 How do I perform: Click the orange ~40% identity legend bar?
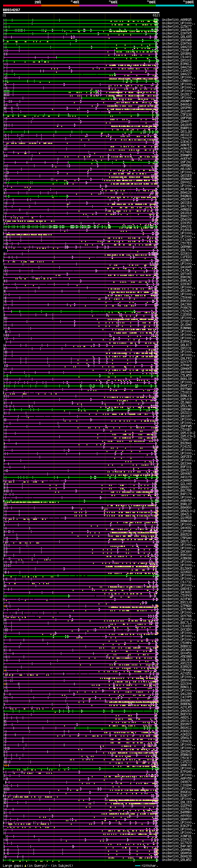(60, 6)
